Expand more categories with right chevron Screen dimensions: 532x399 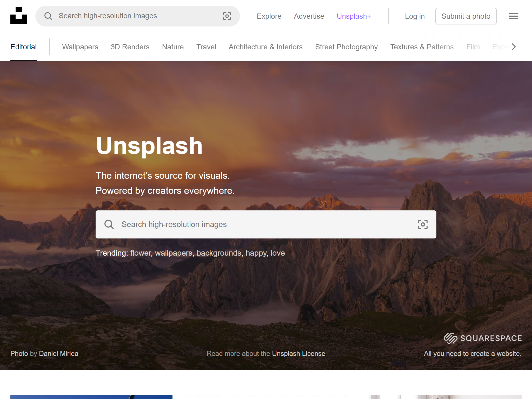point(514,47)
